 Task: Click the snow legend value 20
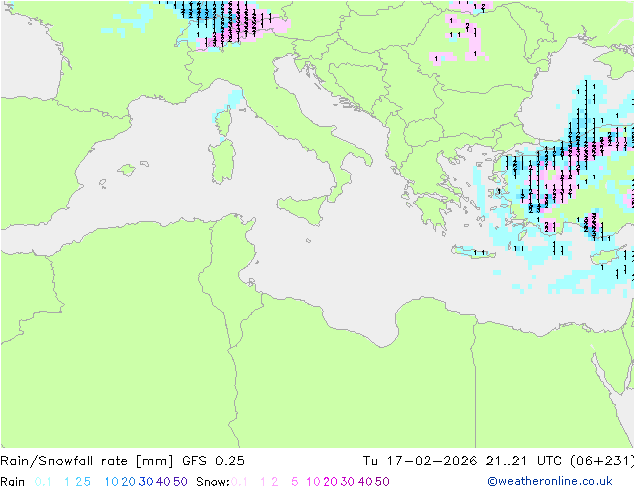(x=330, y=482)
